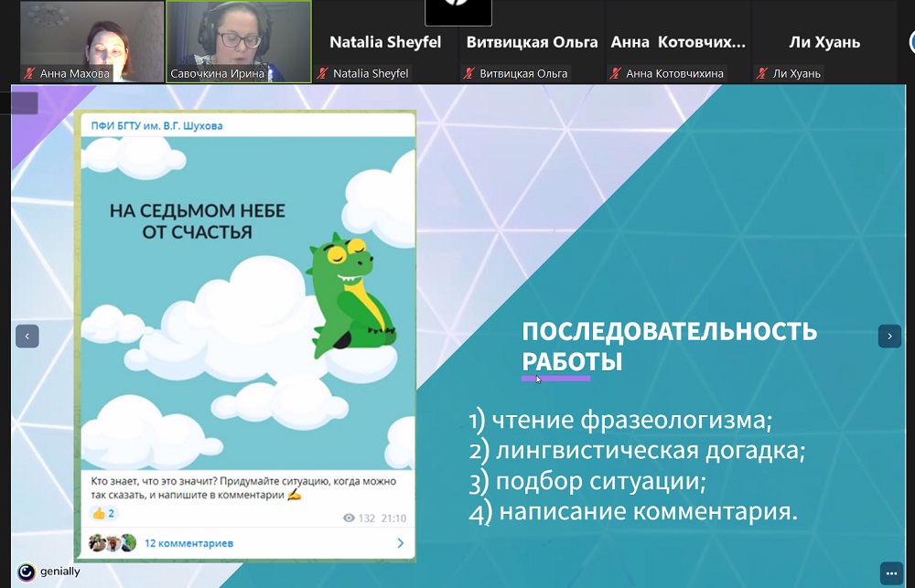Open the ПФИ БГТУ им. В.Г. Шухова channel
This screenshot has width=915, height=588.
coord(151,126)
